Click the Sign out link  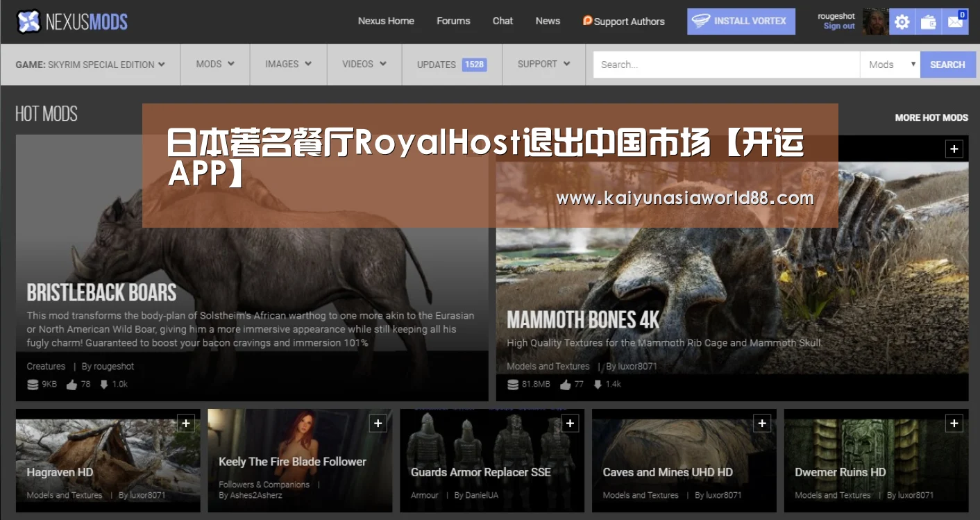pyautogui.click(x=839, y=26)
